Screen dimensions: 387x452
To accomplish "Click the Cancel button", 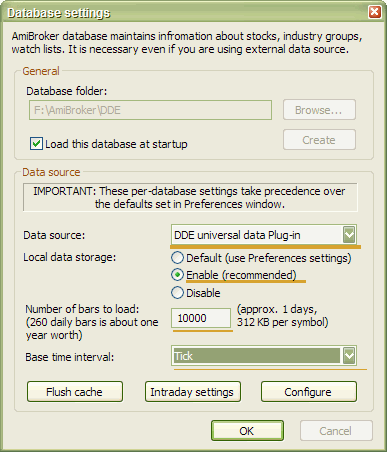I will coord(336,431).
